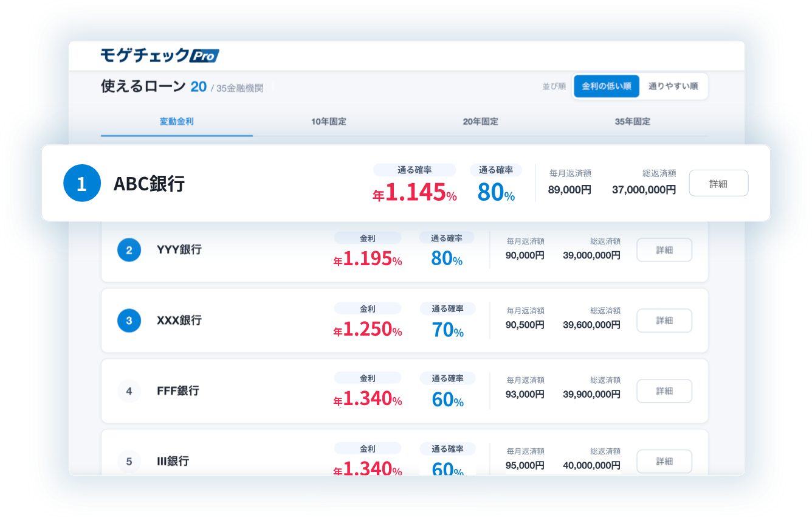Open 詳細 for FFF銀行

click(x=664, y=391)
